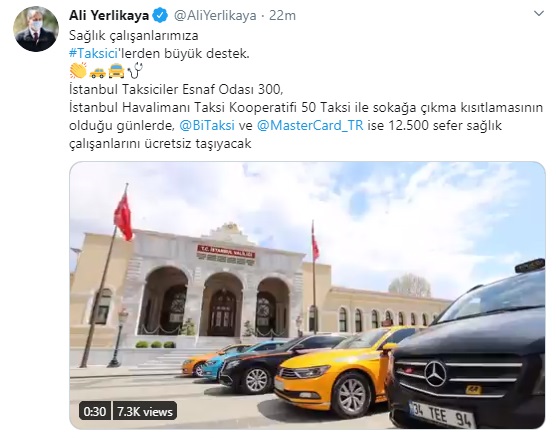The width and height of the screenshot is (556, 438).
Task: Click the clapping hands emoji
Action: click(78, 70)
